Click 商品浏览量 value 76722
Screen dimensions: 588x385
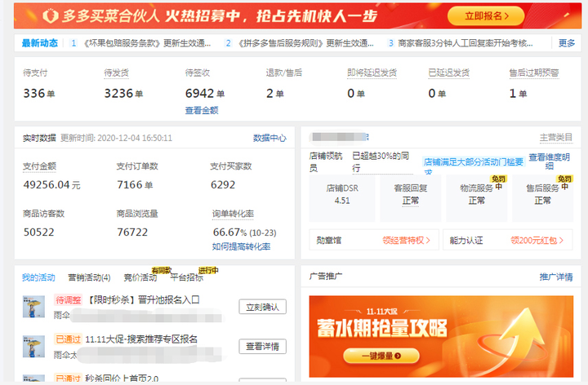pyautogui.click(x=132, y=232)
